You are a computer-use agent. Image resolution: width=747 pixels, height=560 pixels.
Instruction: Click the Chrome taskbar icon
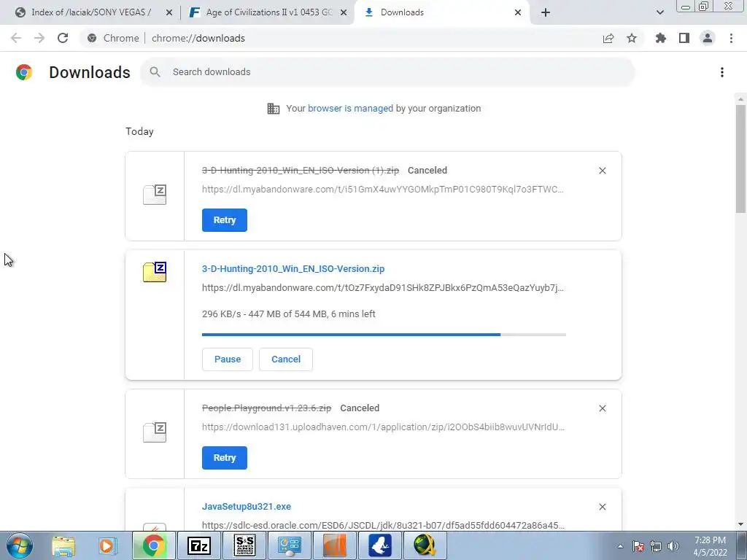pyautogui.click(x=153, y=545)
